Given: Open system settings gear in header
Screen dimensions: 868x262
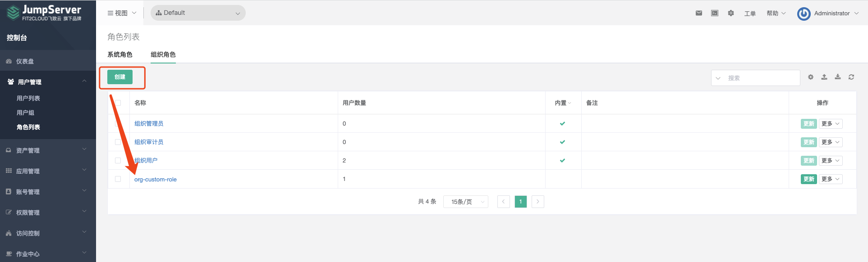Looking at the screenshot, I should pyautogui.click(x=731, y=13).
